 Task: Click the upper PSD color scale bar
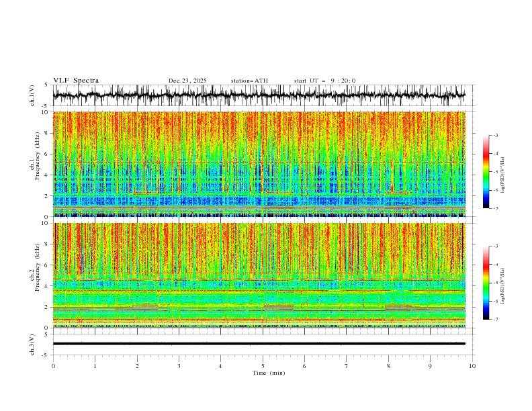(486, 172)
